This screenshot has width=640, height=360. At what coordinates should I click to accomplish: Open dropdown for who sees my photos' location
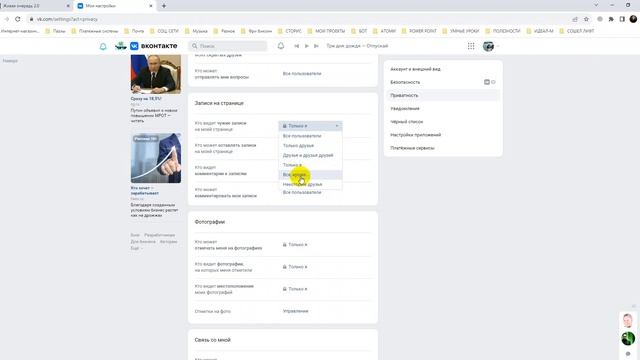click(x=295, y=289)
